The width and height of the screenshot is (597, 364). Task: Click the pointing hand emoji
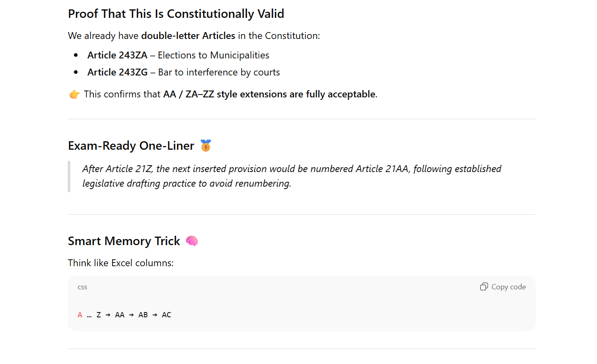pyautogui.click(x=74, y=95)
